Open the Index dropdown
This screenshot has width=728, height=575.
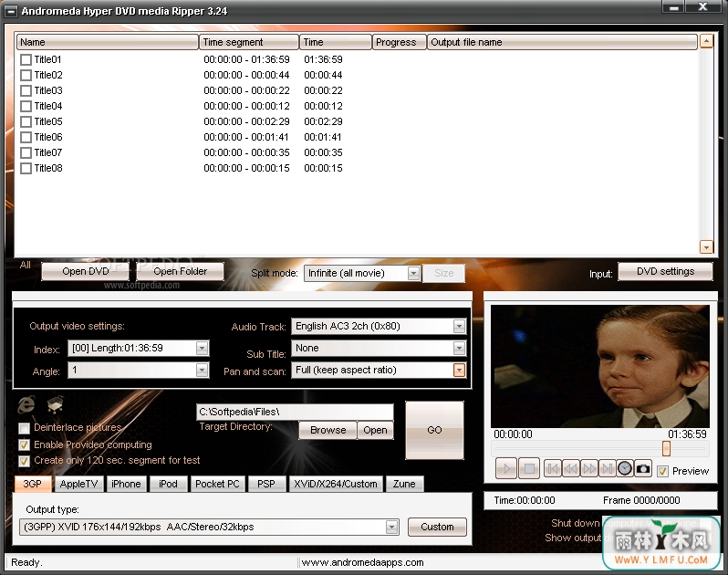point(202,348)
